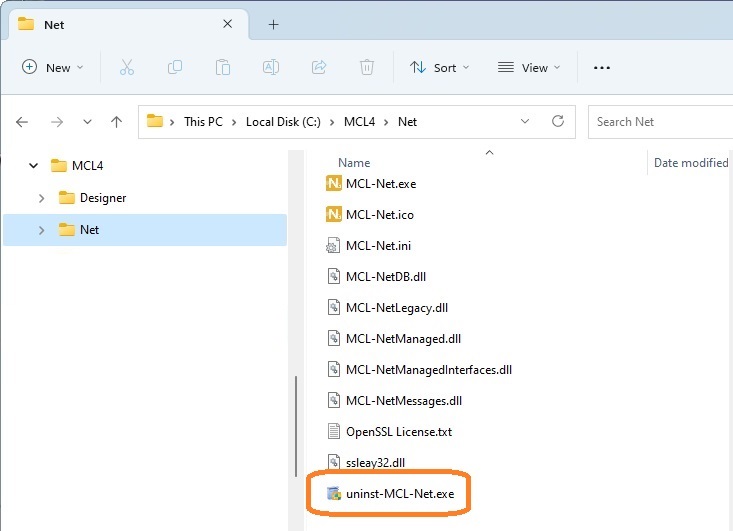
Task: Expand the Designer folder node
Action: coord(41,198)
